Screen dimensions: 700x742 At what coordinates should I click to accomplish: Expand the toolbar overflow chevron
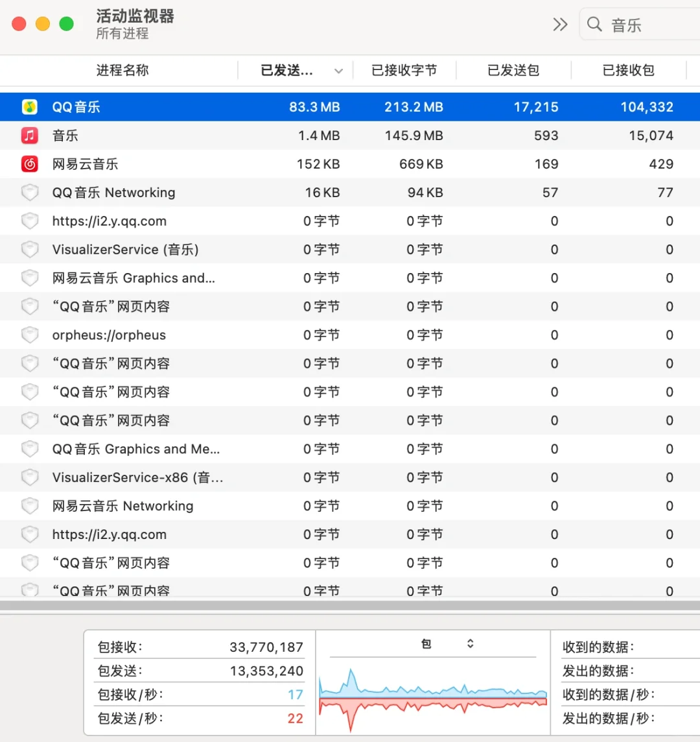pos(559,23)
